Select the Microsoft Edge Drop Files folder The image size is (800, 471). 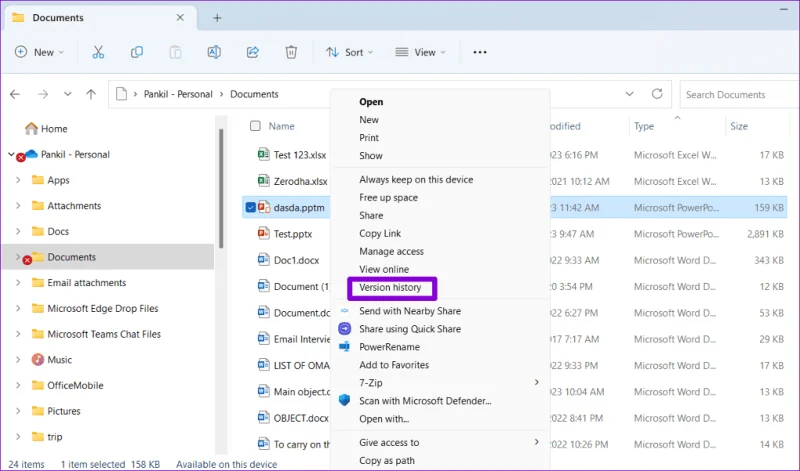[x=103, y=308]
